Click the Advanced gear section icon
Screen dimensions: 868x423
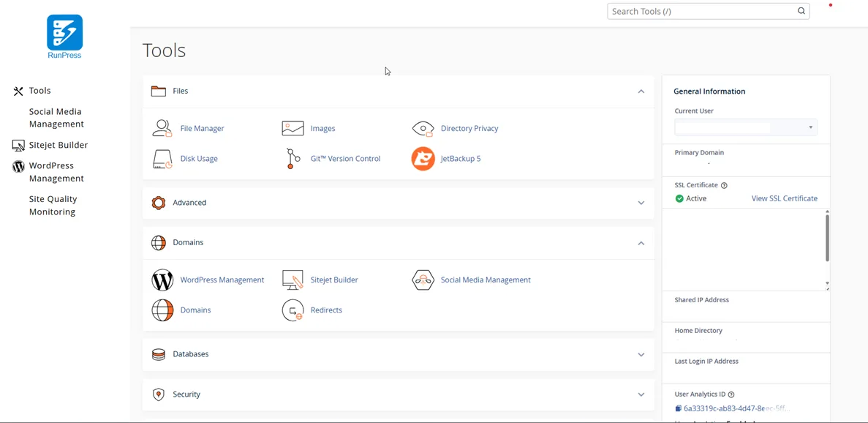pos(159,203)
